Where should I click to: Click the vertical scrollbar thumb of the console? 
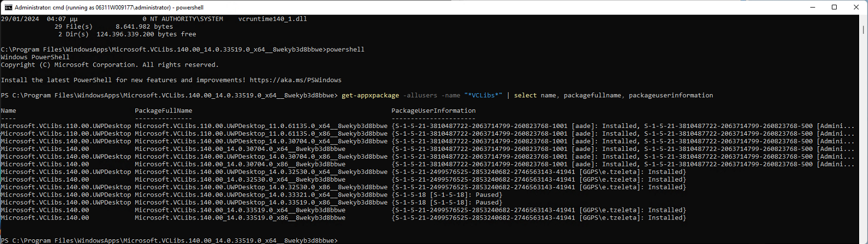863,30
